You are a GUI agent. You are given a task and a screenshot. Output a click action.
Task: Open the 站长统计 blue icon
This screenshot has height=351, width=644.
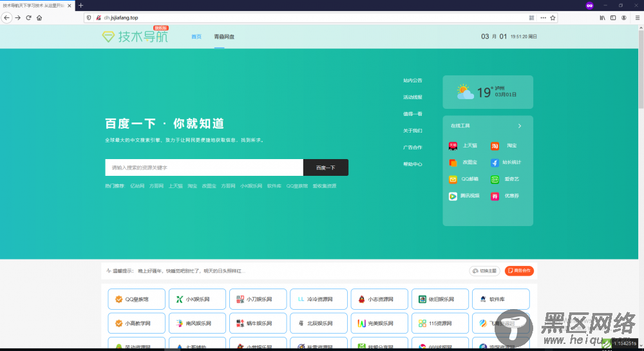click(495, 162)
